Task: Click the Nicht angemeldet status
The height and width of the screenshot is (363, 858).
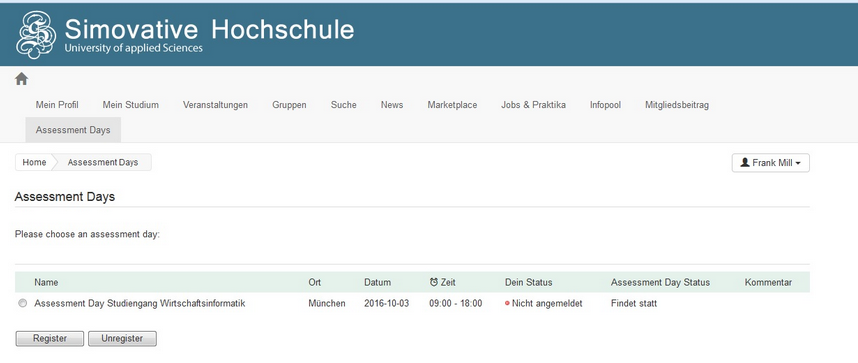Action: point(543,303)
